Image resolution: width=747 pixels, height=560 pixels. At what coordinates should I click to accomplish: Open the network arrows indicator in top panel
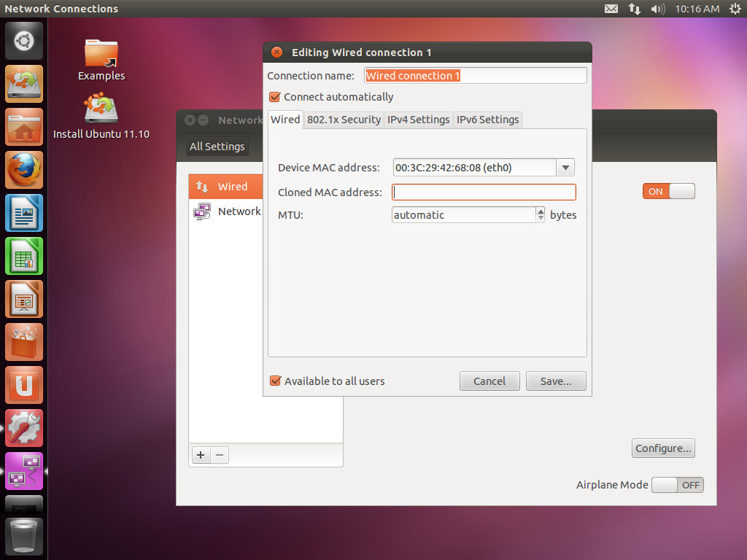(x=634, y=9)
